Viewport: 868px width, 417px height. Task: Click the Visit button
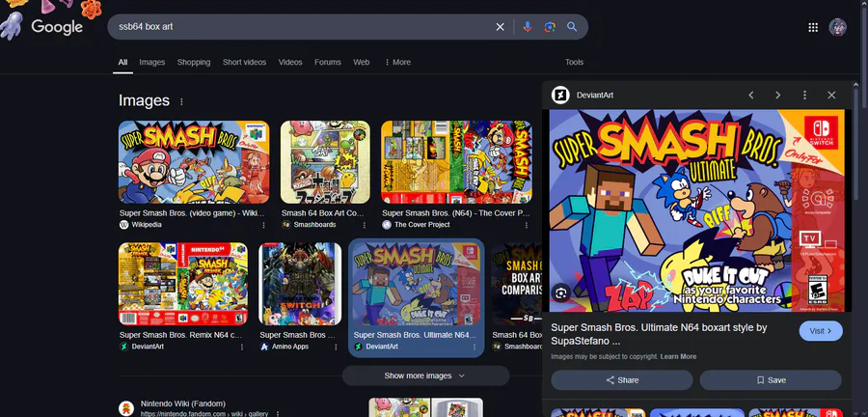821,331
